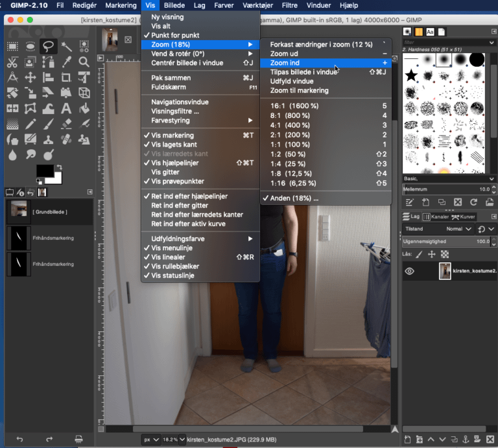Activate the Pencil tool
The width and height of the screenshot is (498, 448).
pyautogui.click(x=30, y=124)
